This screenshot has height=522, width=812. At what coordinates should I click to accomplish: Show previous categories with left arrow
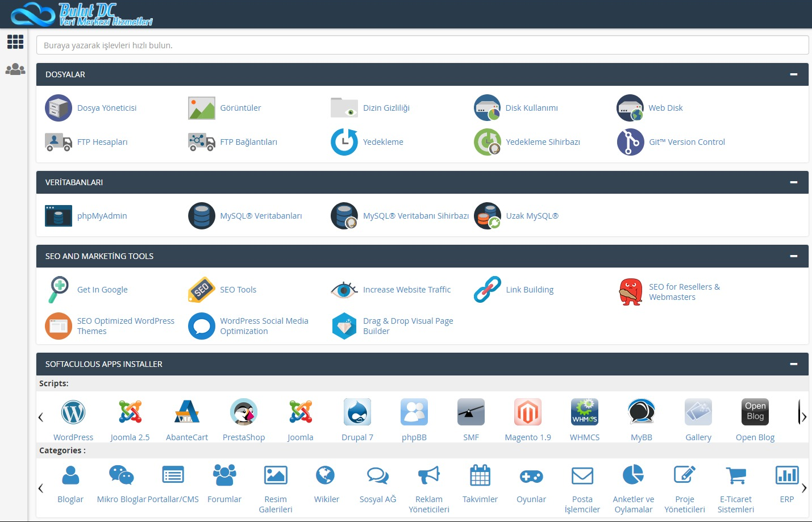[x=40, y=488]
